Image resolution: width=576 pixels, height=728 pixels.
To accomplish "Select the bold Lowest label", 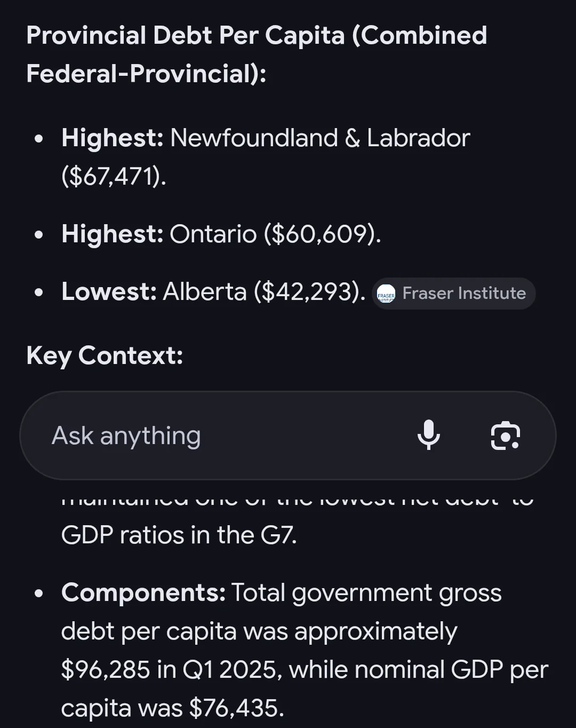I will click(x=109, y=292).
